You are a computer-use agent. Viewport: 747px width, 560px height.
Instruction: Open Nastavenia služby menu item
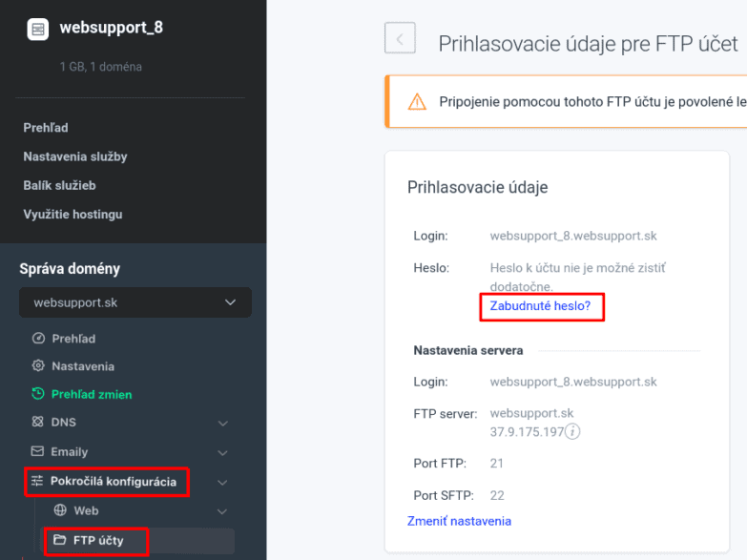75,156
